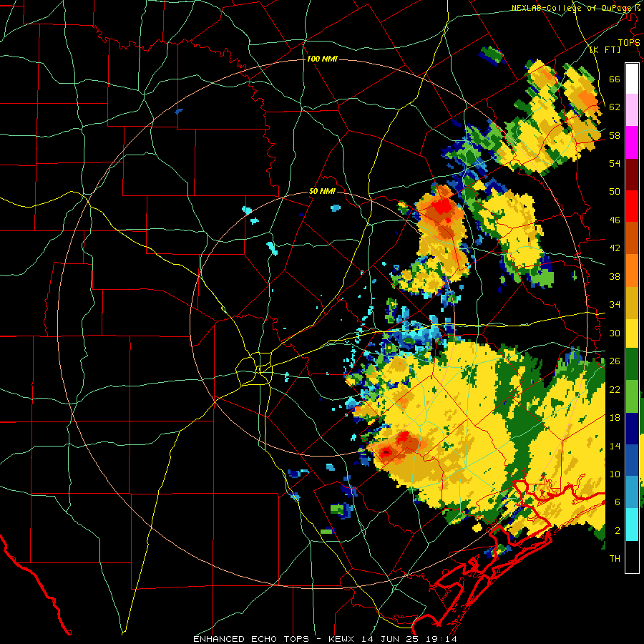Click the "2" legend value

click(x=618, y=531)
